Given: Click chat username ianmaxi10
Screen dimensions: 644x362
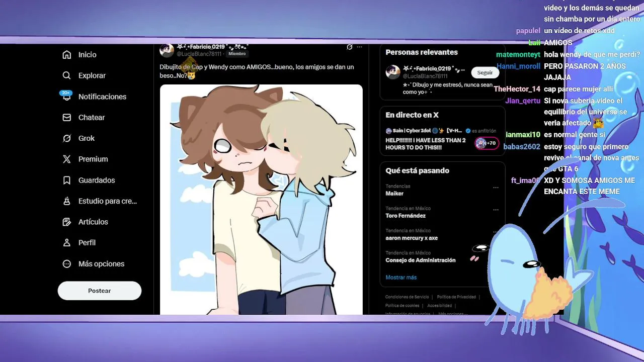Looking at the screenshot, I should click(x=523, y=135).
